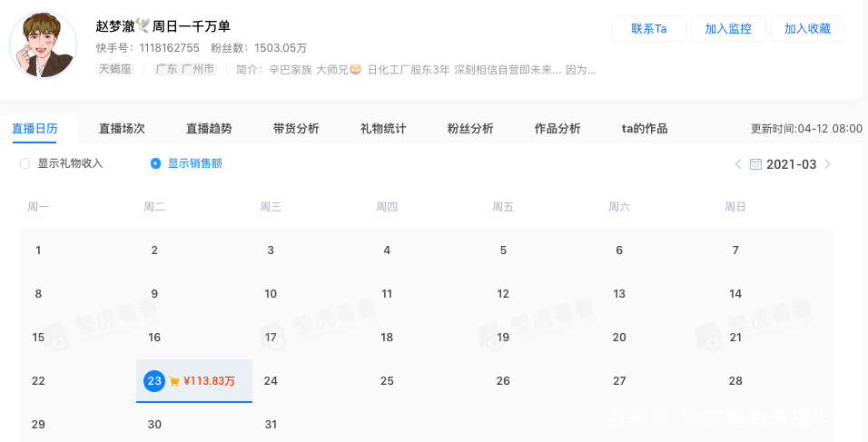The image size is (868, 442).
Task: Click the 周四 column header
Action: 387,207
